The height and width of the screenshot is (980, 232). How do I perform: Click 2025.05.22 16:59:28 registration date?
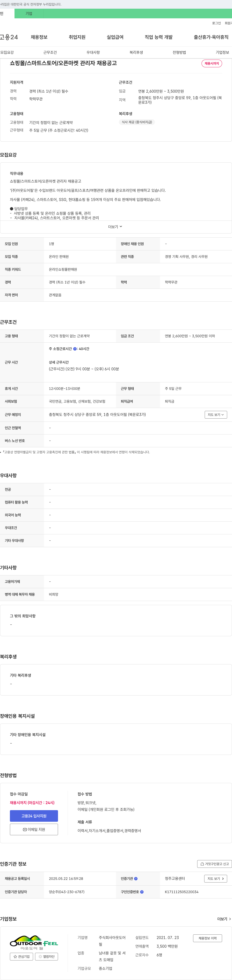(x=66, y=878)
